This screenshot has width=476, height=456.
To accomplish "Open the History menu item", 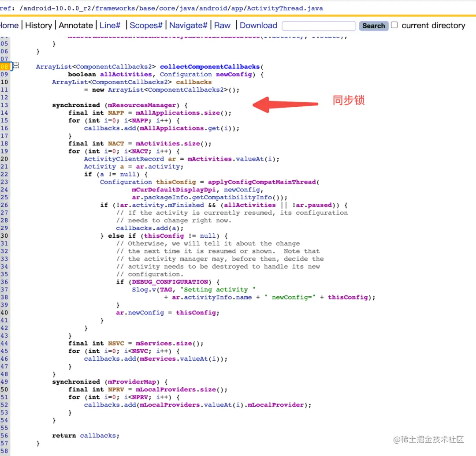I will point(38,26).
